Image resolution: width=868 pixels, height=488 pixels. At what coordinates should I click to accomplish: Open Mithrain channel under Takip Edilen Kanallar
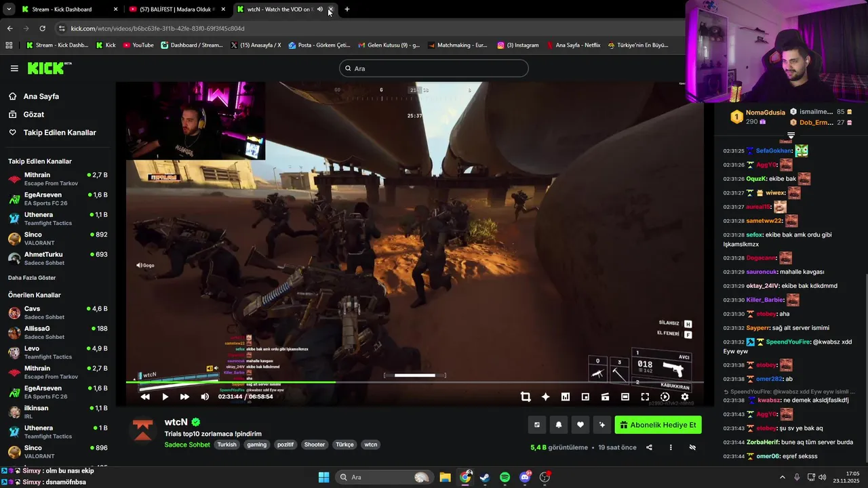[58, 179]
